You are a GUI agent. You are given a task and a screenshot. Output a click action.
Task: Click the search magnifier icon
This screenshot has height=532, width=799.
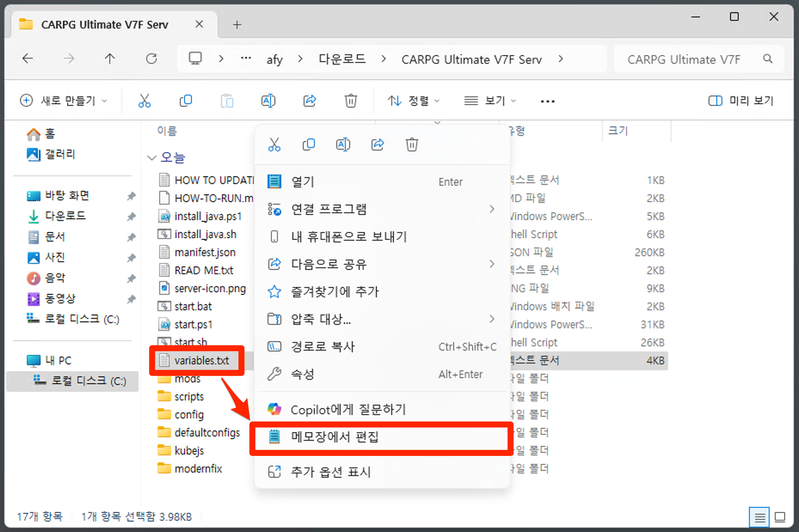pyautogui.click(x=768, y=59)
